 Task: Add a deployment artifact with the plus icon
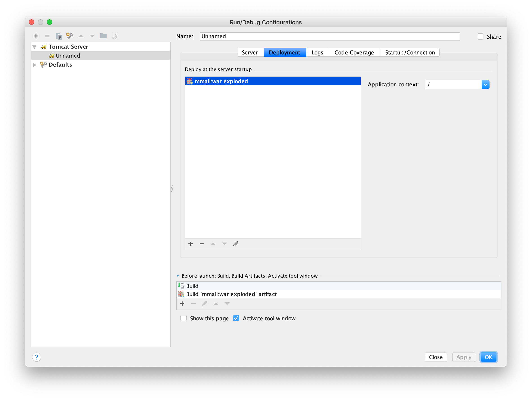191,244
